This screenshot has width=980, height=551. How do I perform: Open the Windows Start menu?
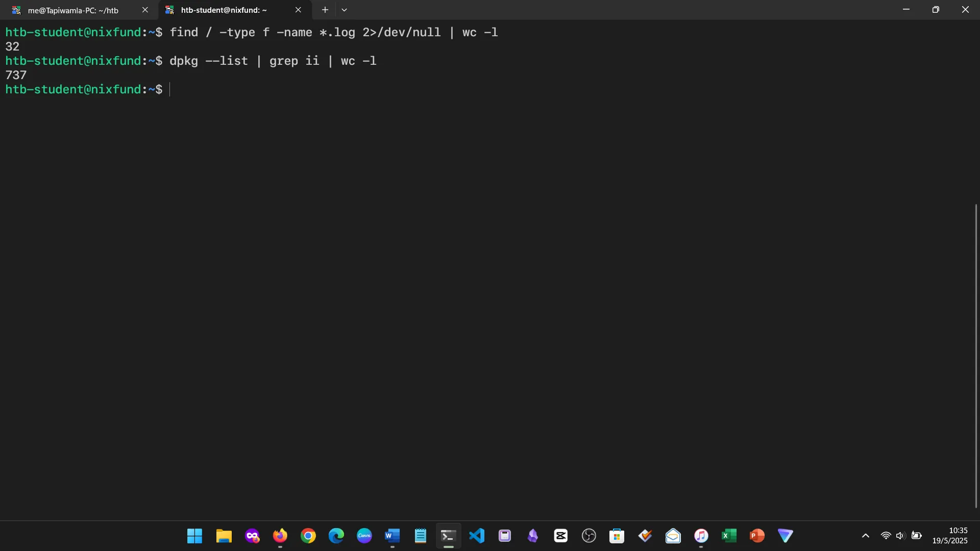194,536
